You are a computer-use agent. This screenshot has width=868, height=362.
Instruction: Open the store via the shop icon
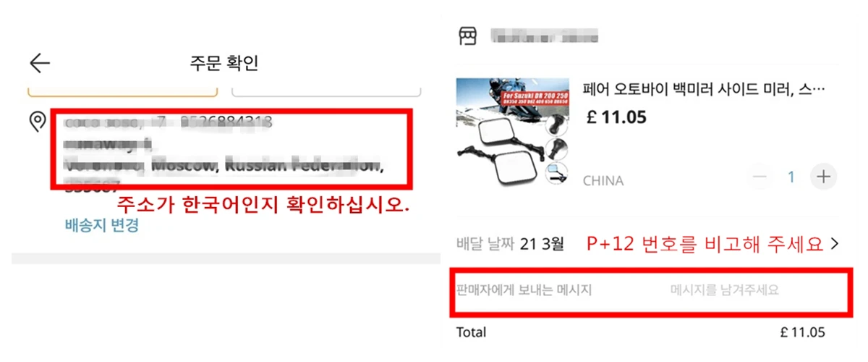[x=467, y=36]
